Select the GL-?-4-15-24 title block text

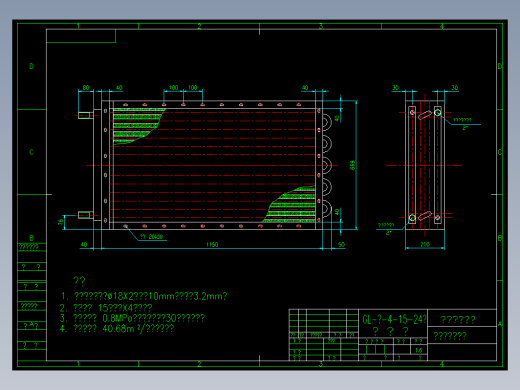point(394,320)
